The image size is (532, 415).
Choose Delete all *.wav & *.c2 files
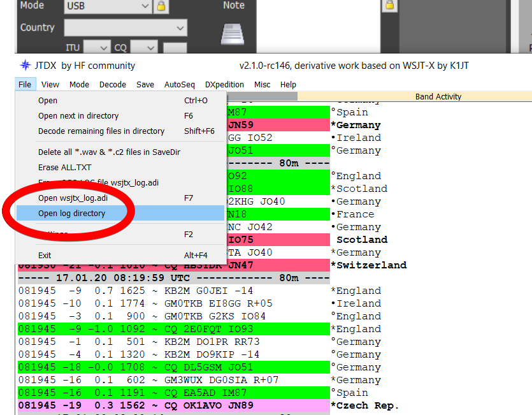tap(120, 152)
